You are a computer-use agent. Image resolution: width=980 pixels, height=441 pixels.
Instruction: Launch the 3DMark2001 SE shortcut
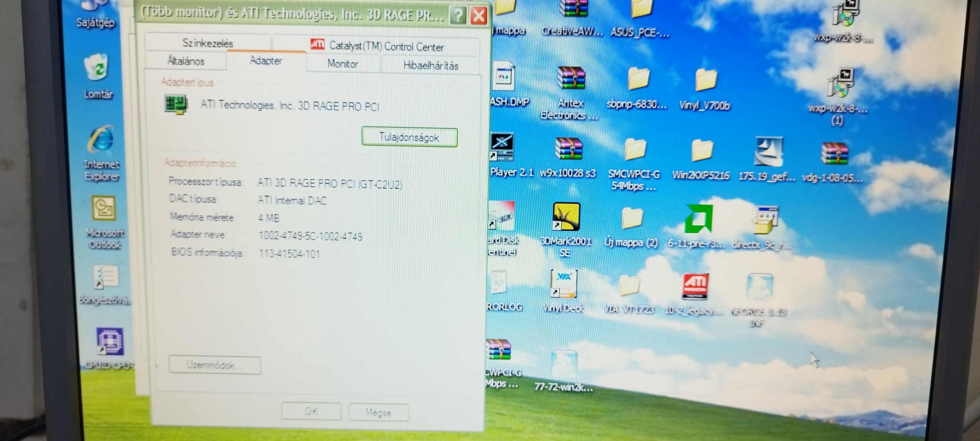click(x=566, y=230)
